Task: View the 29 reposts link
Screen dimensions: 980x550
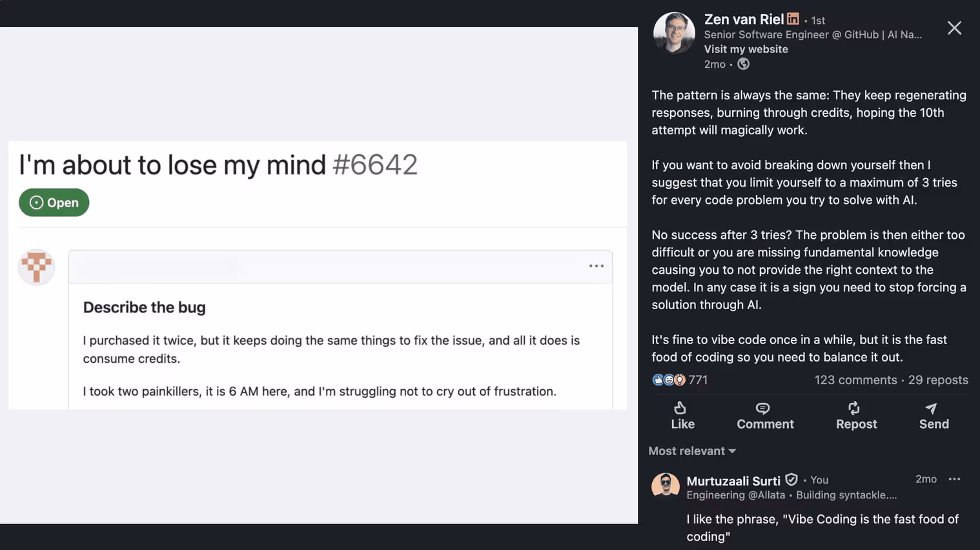Action: pyautogui.click(x=938, y=380)
